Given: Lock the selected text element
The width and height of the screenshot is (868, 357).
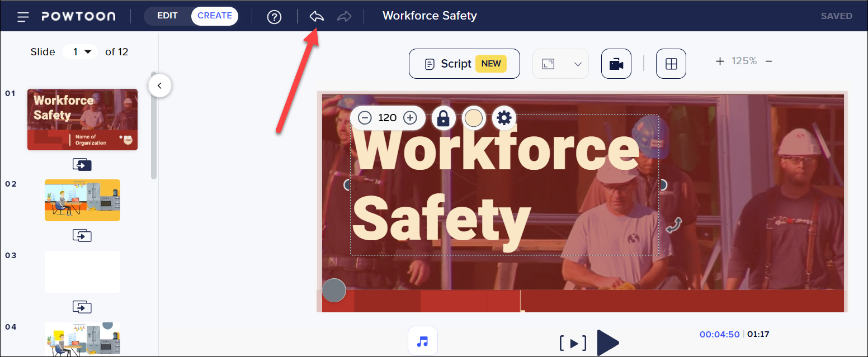Looking at the screenshot, I should pyautogui.click(x=443, y=118).
